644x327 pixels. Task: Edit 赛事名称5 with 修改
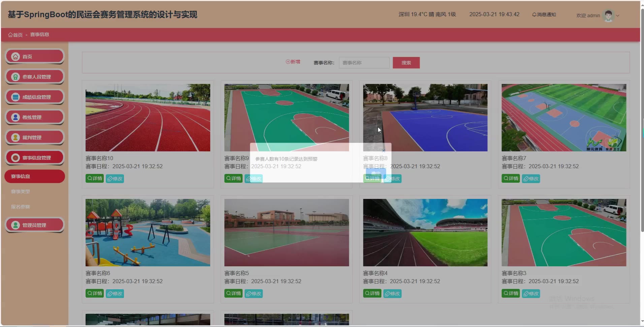pyautogui.click(x=254, y=294)
